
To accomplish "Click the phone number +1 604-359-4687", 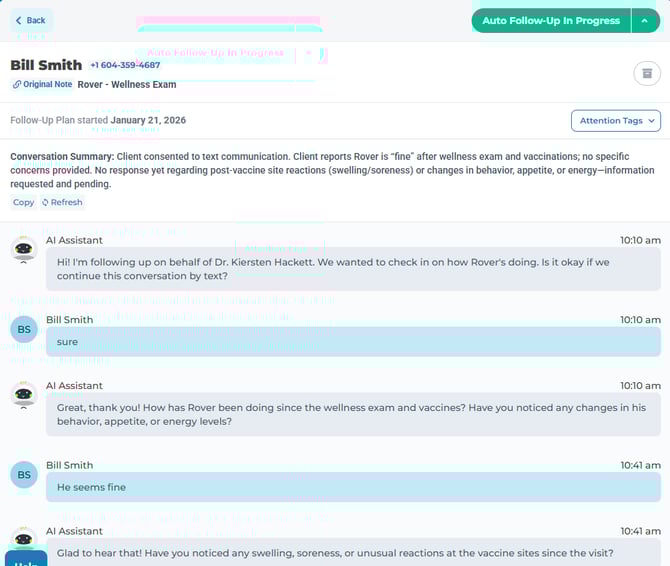I will 125,65.
